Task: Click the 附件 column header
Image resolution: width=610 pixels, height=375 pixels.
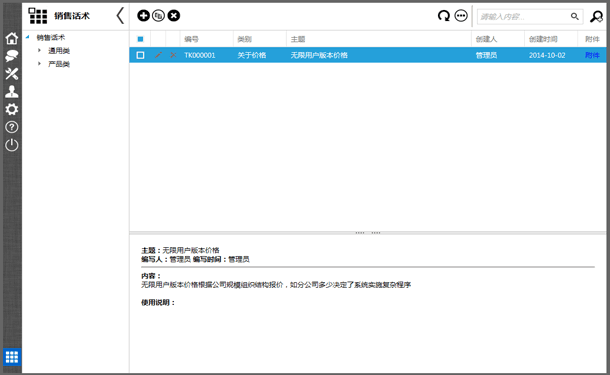Action: coord(592,39)
